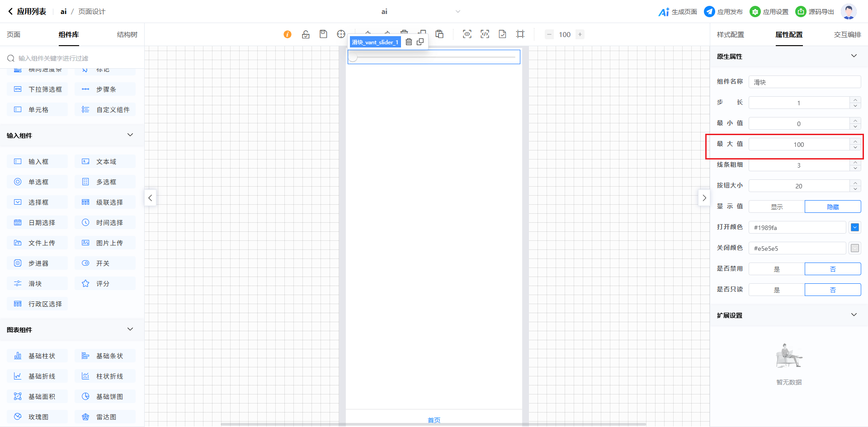Click the 生成页面 AI button

click(678, 12)
